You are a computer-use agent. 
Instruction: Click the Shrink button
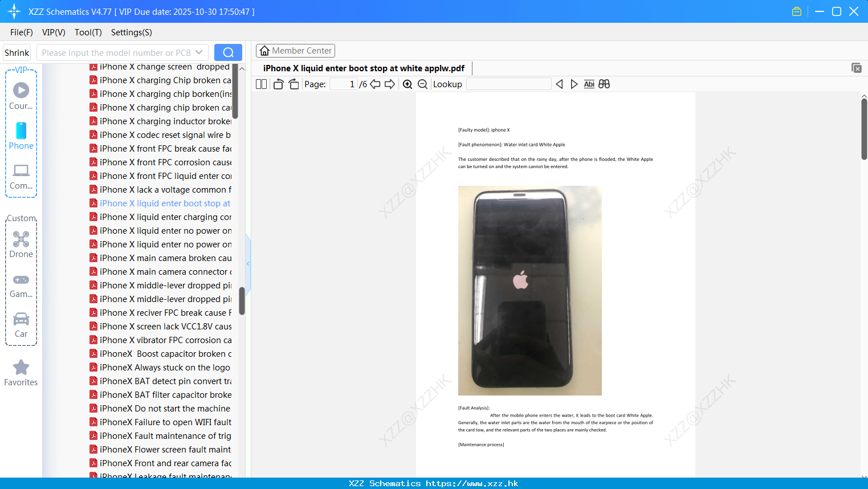17,52
